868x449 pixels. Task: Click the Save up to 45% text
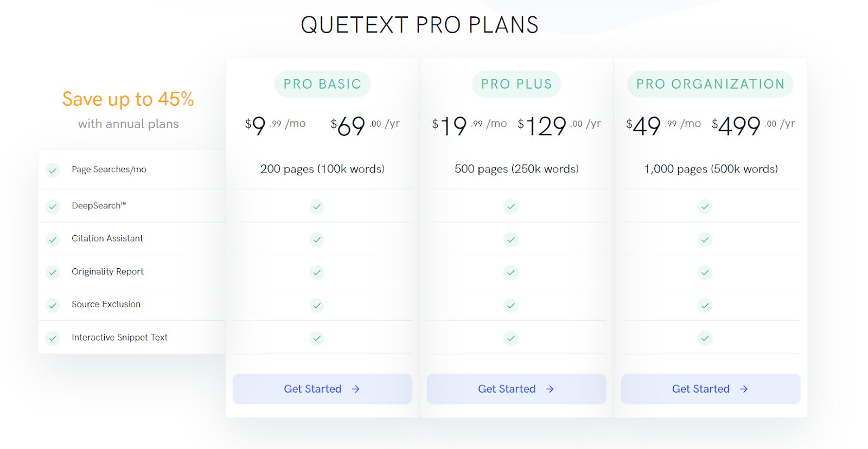(128, 99)
